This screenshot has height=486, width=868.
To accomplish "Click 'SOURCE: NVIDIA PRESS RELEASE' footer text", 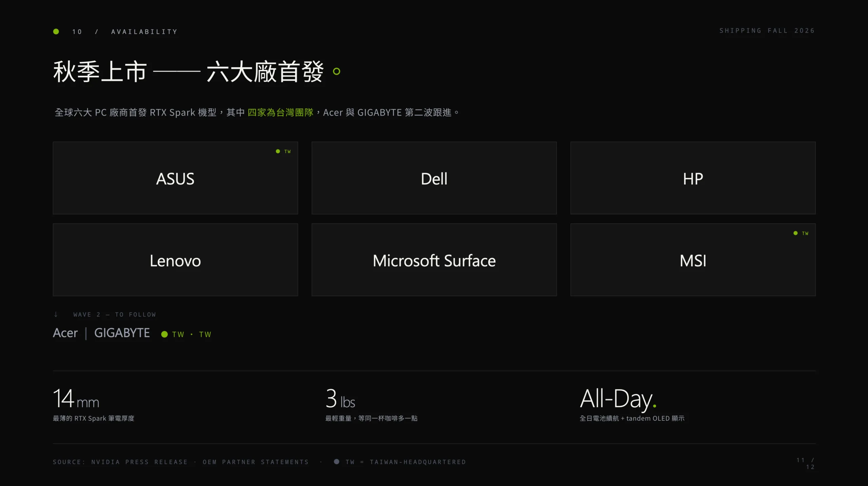I will [120, 462].
